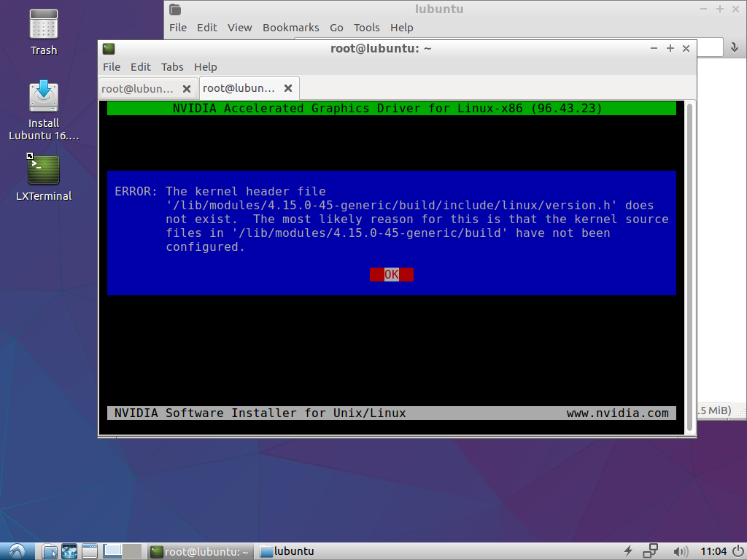Select the LXTerminal desktop shortcut

tap(44, 177)
